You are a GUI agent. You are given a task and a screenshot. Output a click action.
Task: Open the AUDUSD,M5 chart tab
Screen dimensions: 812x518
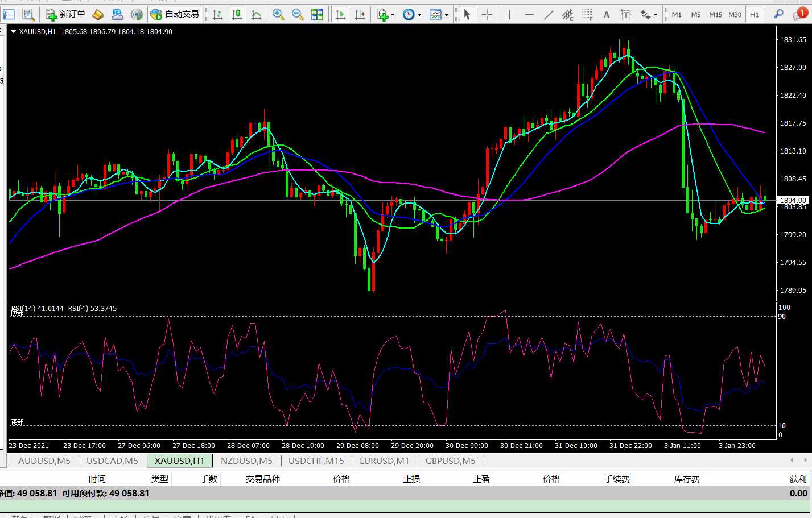44,461
